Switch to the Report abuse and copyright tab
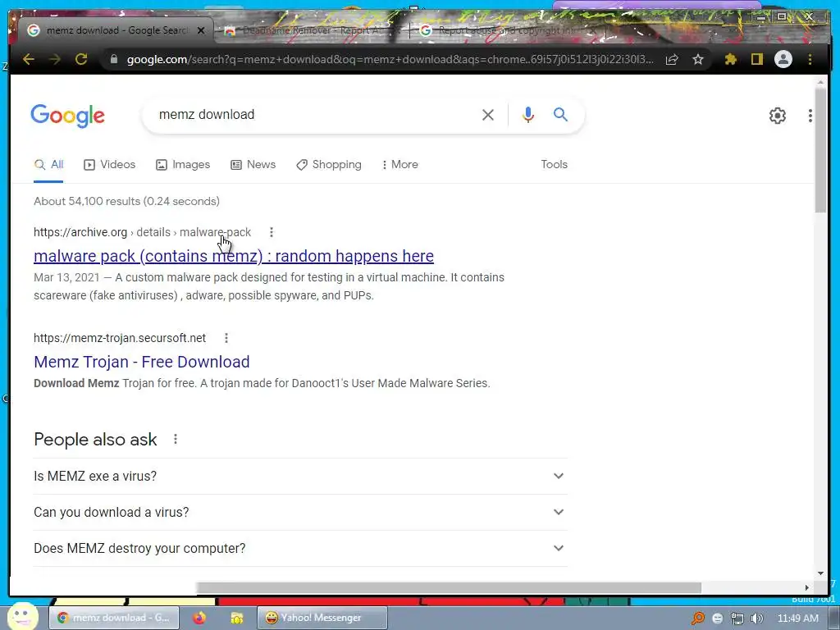 tap(509, 30)
